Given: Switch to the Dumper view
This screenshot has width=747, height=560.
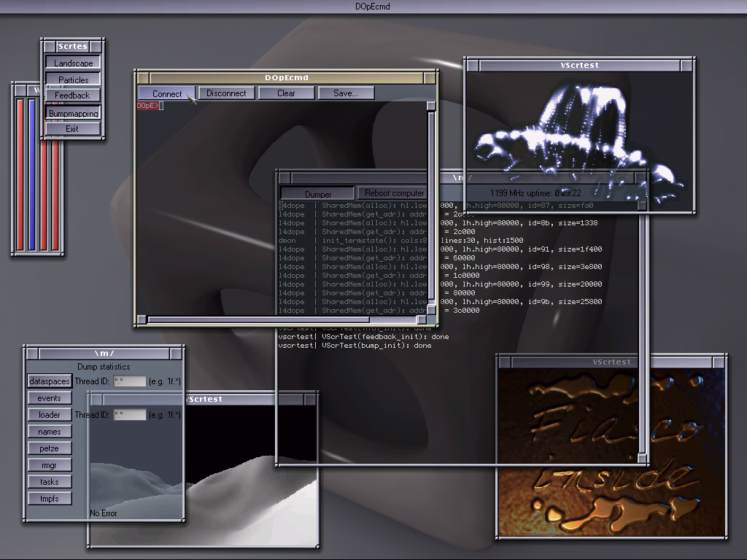Looking at the screenshot, I should [x=317, y=194].
